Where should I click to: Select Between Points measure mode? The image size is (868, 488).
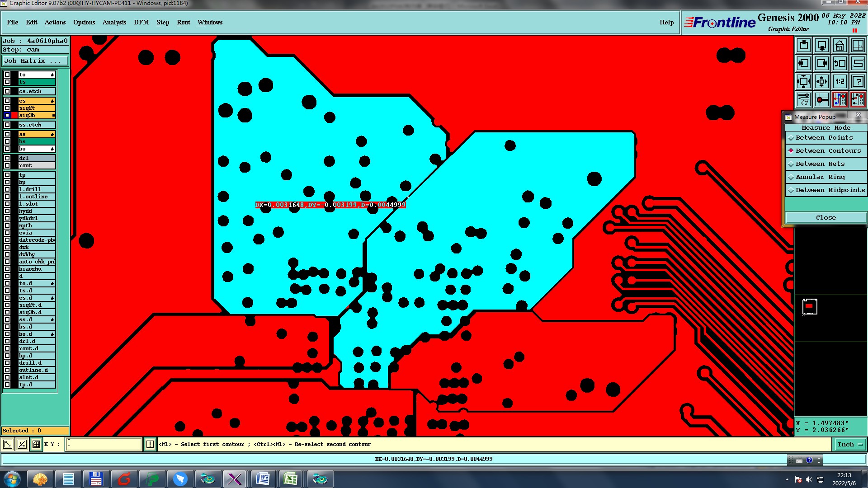coord(824,138)
